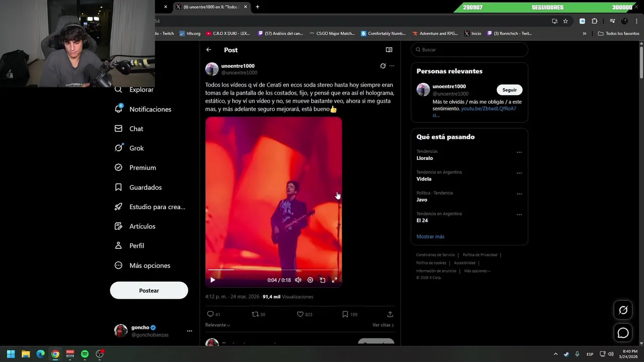Open a new browser tab
This screenshot has width=644, height=362.
click(258, 7)
